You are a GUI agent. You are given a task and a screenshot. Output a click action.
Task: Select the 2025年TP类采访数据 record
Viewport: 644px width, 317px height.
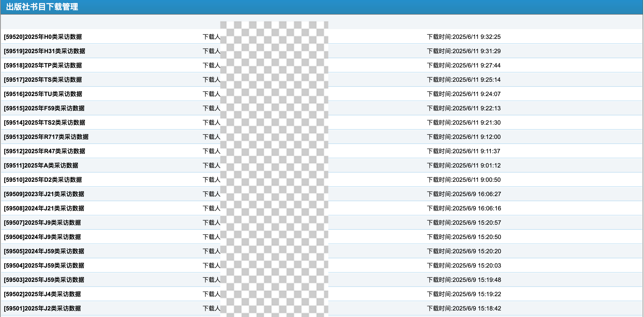click(x=43, y=65)
